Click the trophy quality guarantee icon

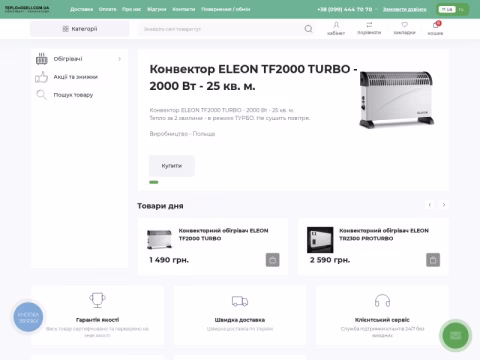pos(97,300)
